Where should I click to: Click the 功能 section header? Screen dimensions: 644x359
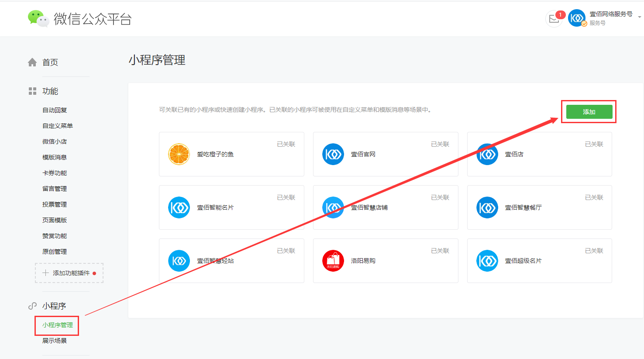[50, 91]
